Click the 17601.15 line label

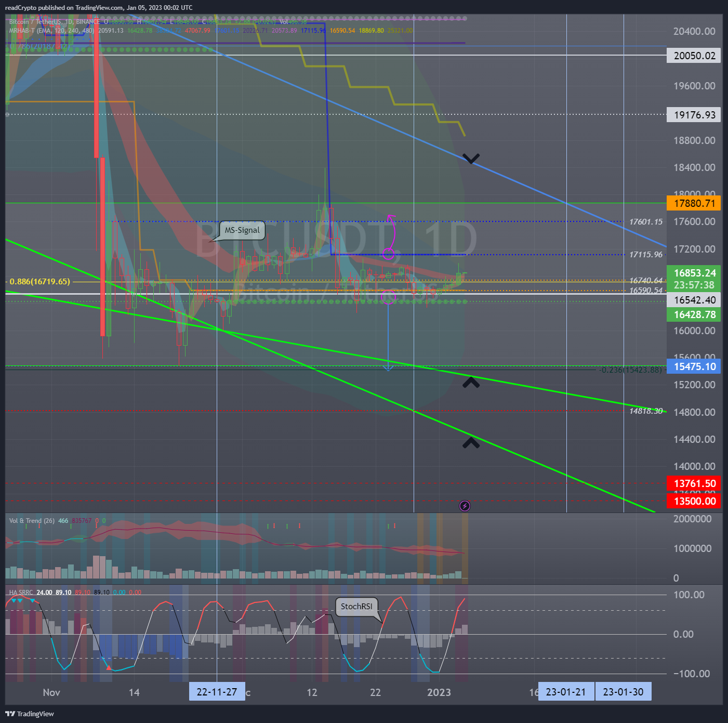point(646,222)
